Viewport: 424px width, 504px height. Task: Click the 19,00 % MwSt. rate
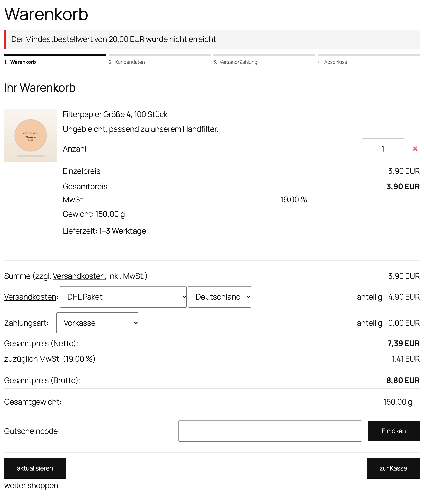(294, 200)
